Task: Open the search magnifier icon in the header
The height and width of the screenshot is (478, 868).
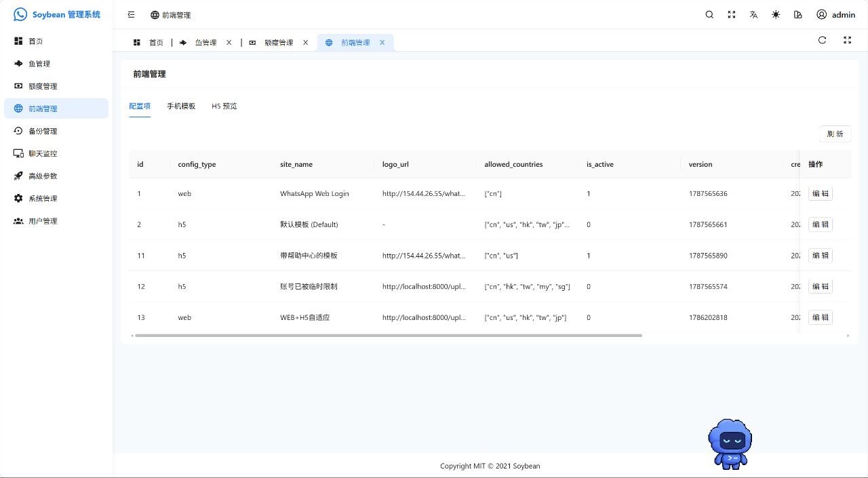Action: tap(709, 14)
